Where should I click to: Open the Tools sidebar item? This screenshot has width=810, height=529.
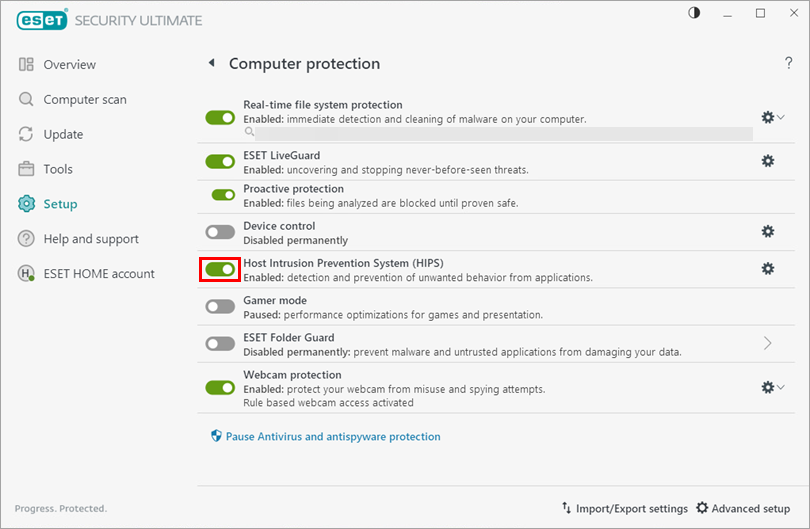click(57, 169)
